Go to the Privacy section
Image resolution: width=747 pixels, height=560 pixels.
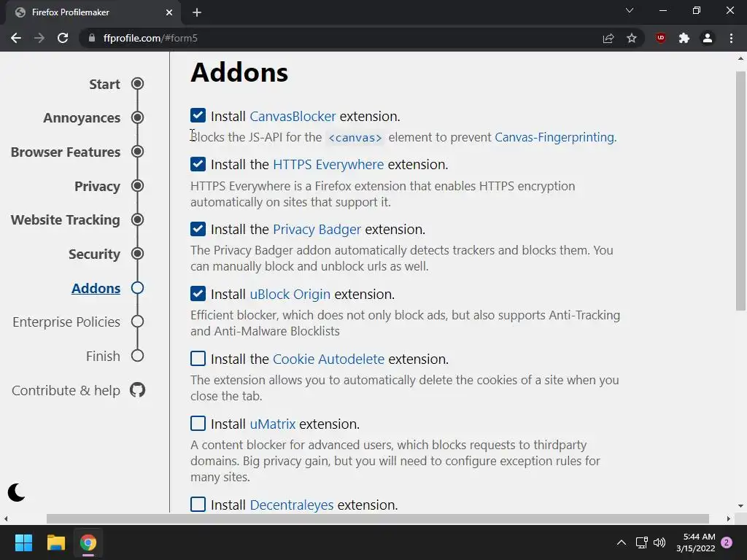coord(97,186)
